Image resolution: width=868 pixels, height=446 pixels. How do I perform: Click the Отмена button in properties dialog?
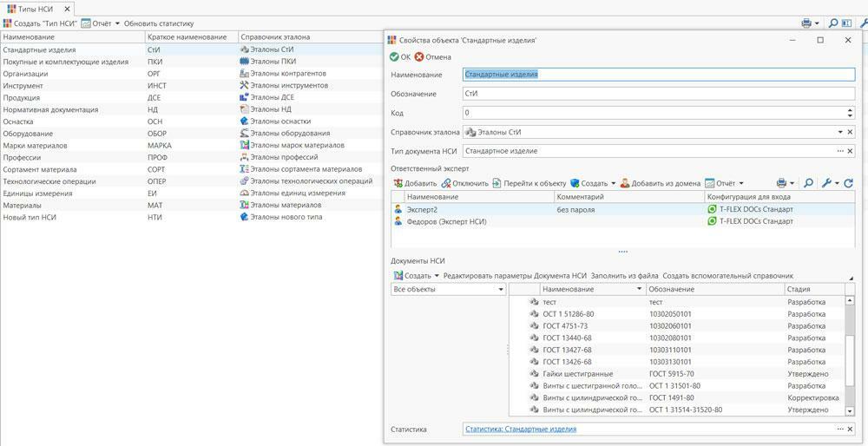[x=433, y=57]
